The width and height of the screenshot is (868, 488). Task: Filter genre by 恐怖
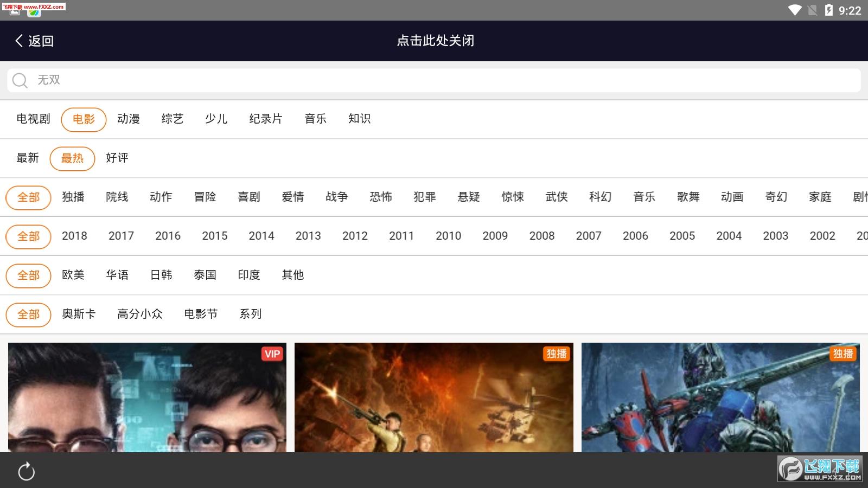pos(381,197)
